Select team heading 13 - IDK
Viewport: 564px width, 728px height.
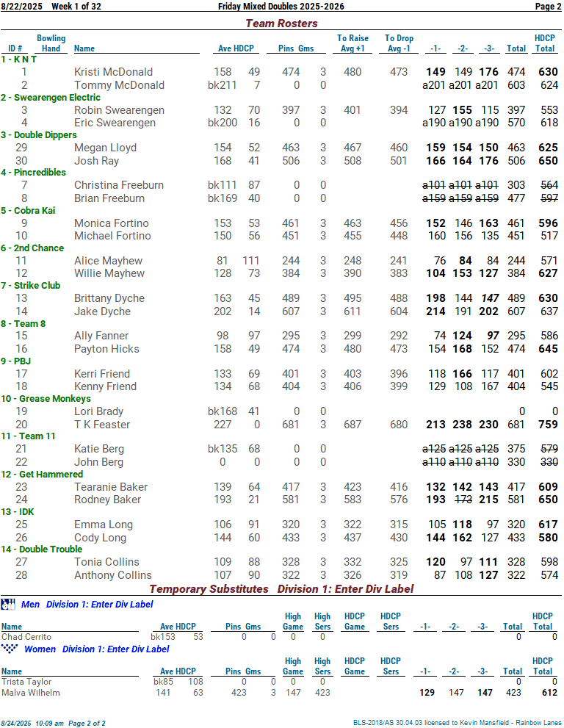point(17,511)
